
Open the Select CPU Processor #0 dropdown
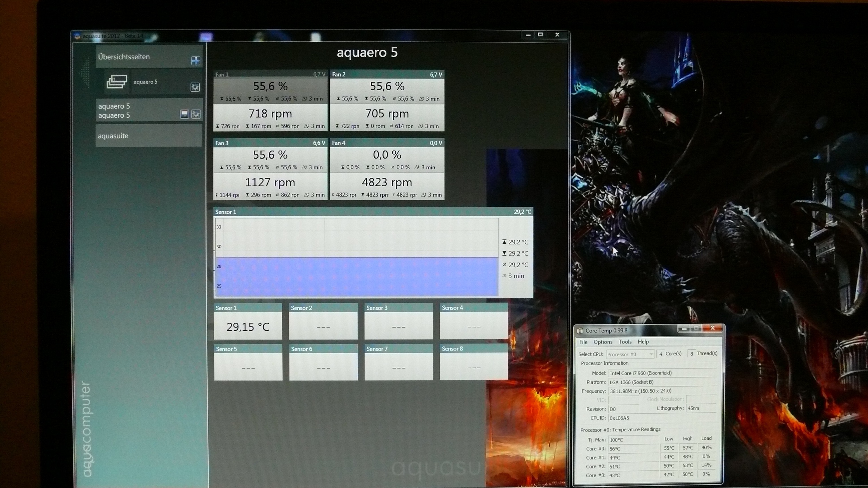pyautogui.click(x=630, y=354)
